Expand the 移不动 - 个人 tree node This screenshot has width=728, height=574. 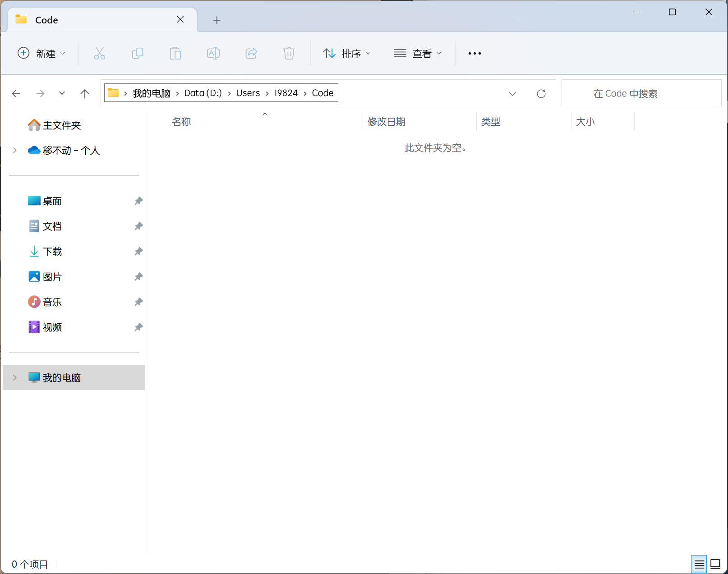click(15, 151)
